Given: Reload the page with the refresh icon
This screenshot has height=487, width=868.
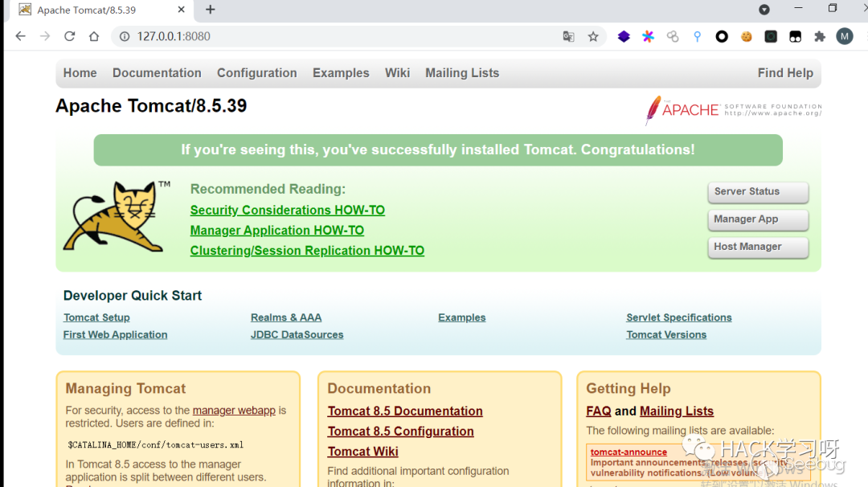Looking at the screenshot, I should [x=69, y=36].
